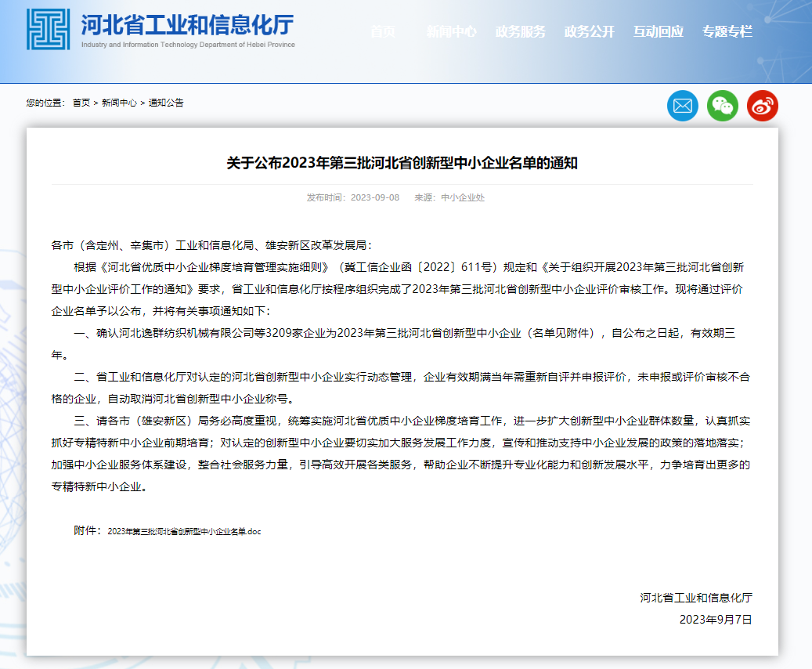Click the header site name 河北省工业和信息化厅
The image size is (812, 669).
[188, 24]
